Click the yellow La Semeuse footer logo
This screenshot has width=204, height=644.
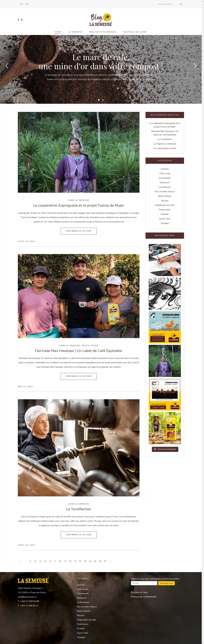33,581
